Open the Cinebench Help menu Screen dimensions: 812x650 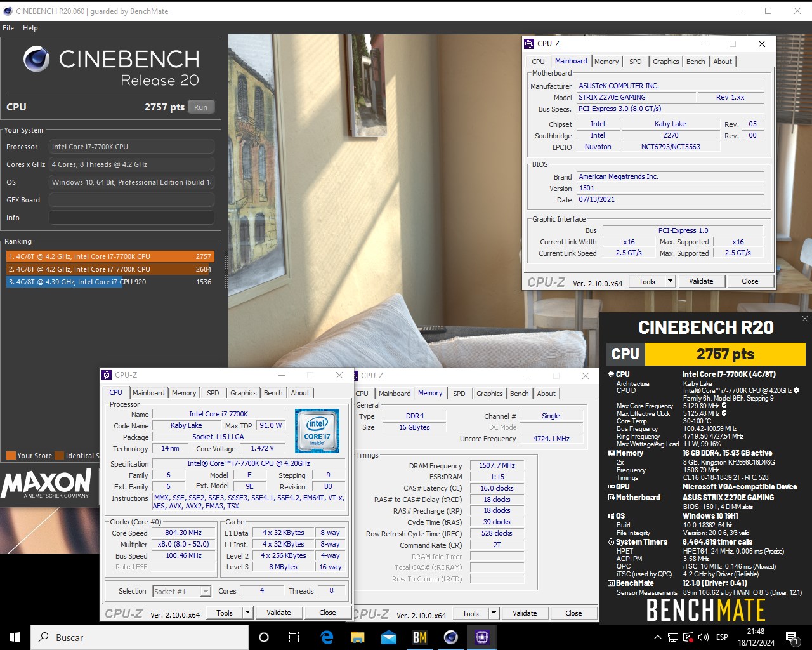[30, 28]
